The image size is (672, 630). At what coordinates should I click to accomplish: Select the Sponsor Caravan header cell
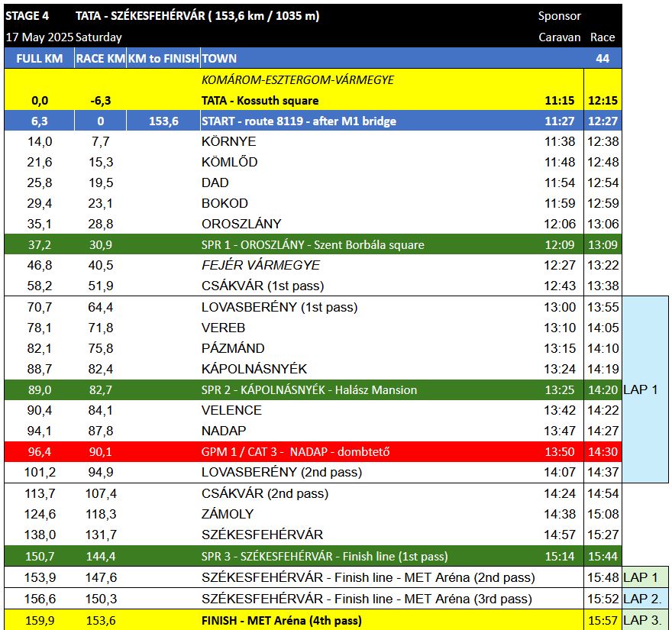(x=559, y=26)
